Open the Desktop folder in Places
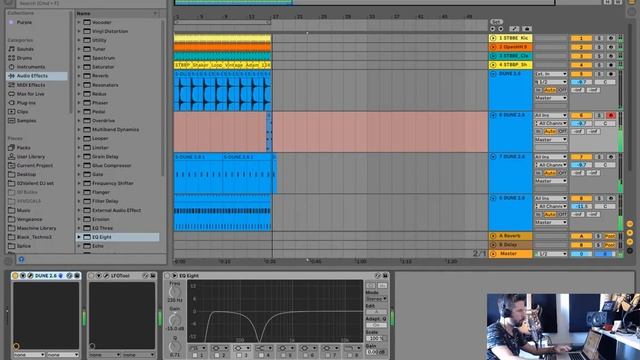 [26, 174]
